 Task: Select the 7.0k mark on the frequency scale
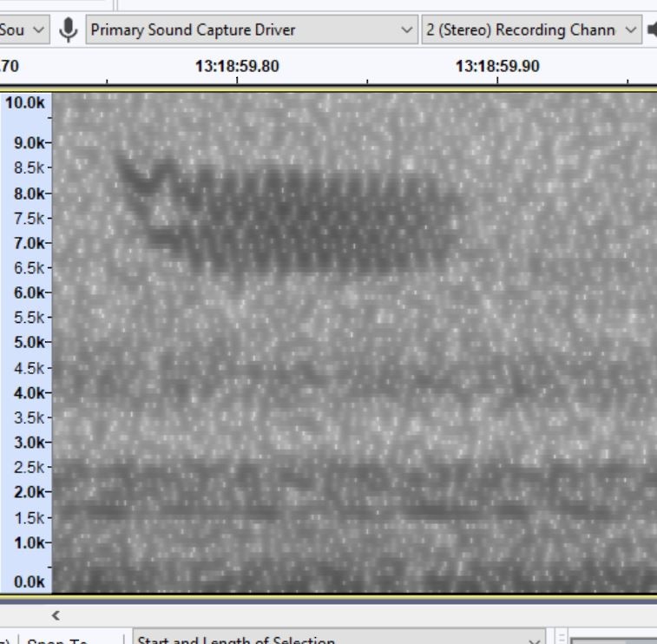(29, 243)
